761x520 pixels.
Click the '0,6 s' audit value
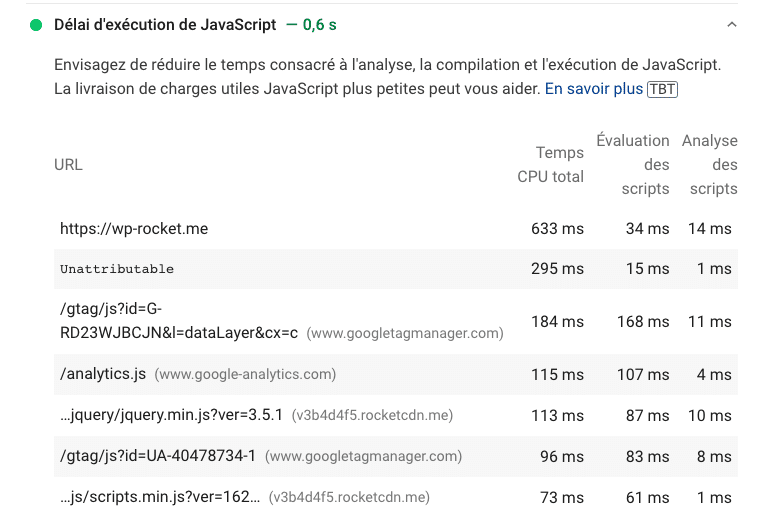319,25
